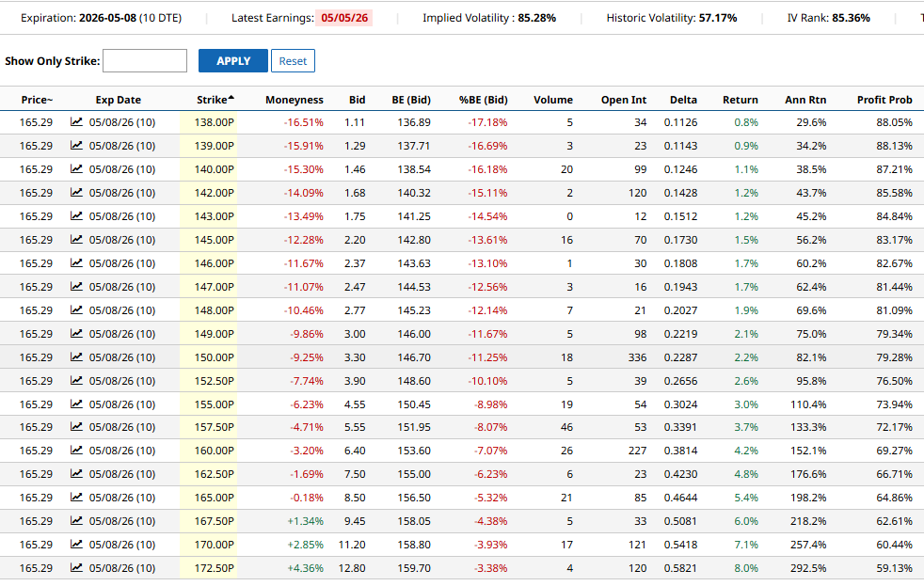Image resolution: width=924 pixels, height=586 pixels.
Task: Sort table by Delta column header
Action: tap(683, 100)
